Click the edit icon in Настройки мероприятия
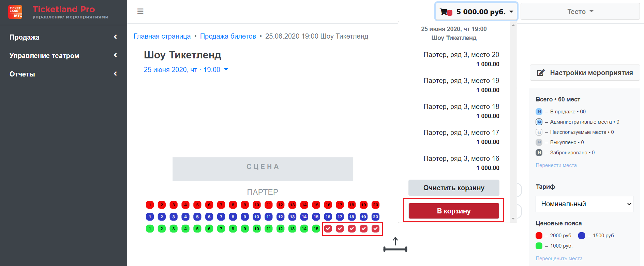Image resolution: width=644 pixels, height=266 pixels. (x=541, y=73)
